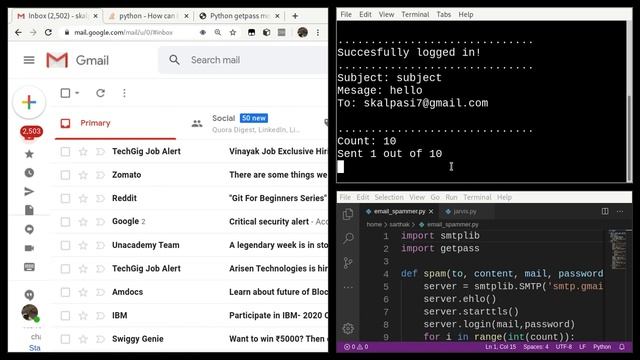The width and height of the screenshot is (640, 360).
Task: Split the VS Code editor
Action: click(x=605, y=211)
